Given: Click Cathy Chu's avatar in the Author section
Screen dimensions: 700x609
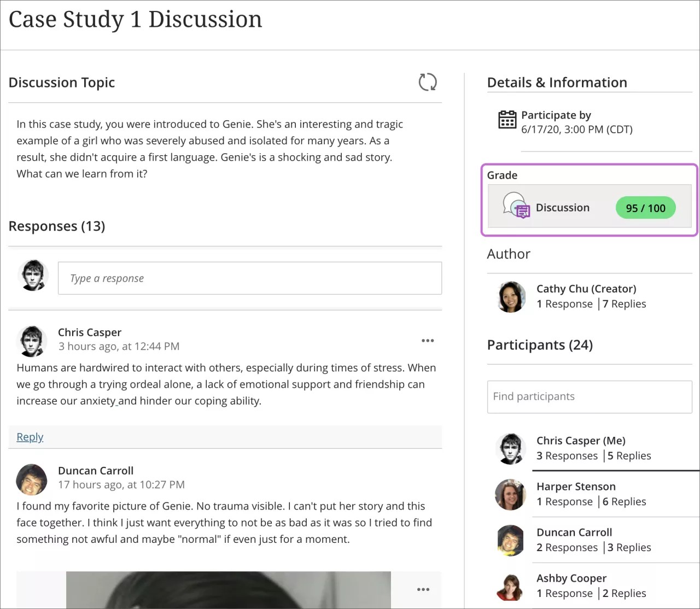Looking at the screenshot, I should 510,297.
